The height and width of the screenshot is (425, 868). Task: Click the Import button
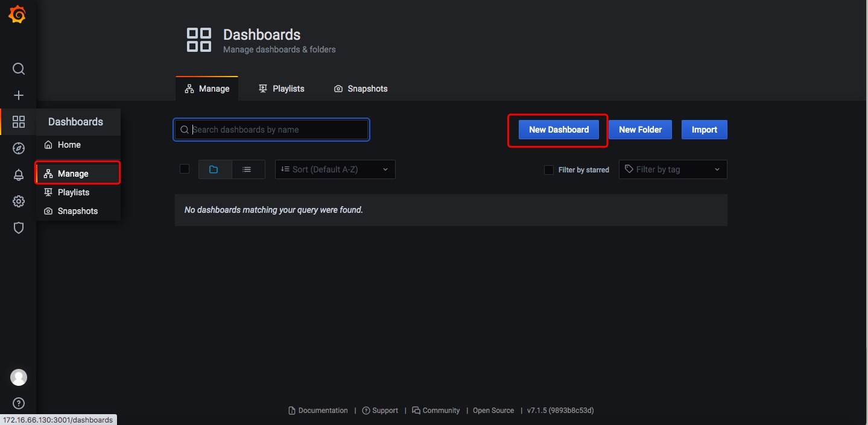point(705,130)
